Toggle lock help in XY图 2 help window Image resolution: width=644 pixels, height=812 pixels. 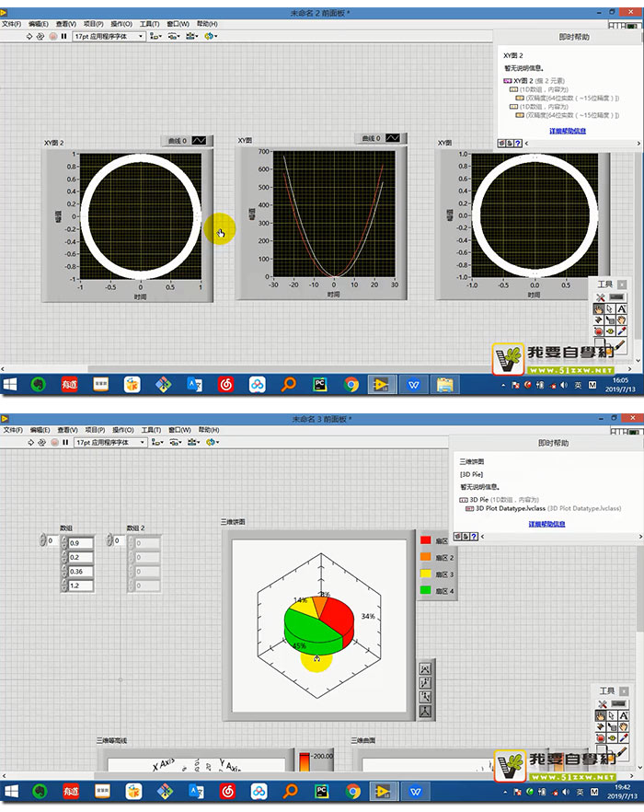(x=510, y=144)
